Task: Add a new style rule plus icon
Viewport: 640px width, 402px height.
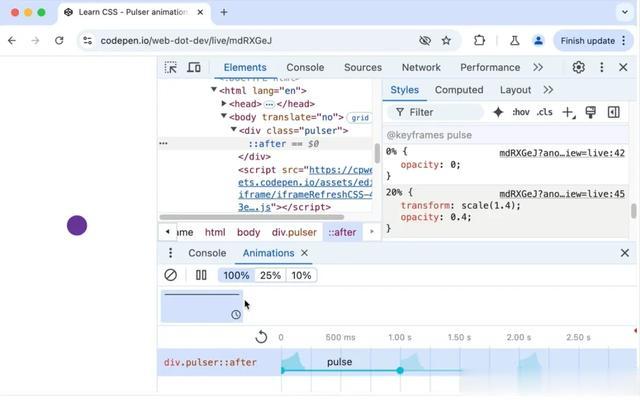Action: point(568,112)
